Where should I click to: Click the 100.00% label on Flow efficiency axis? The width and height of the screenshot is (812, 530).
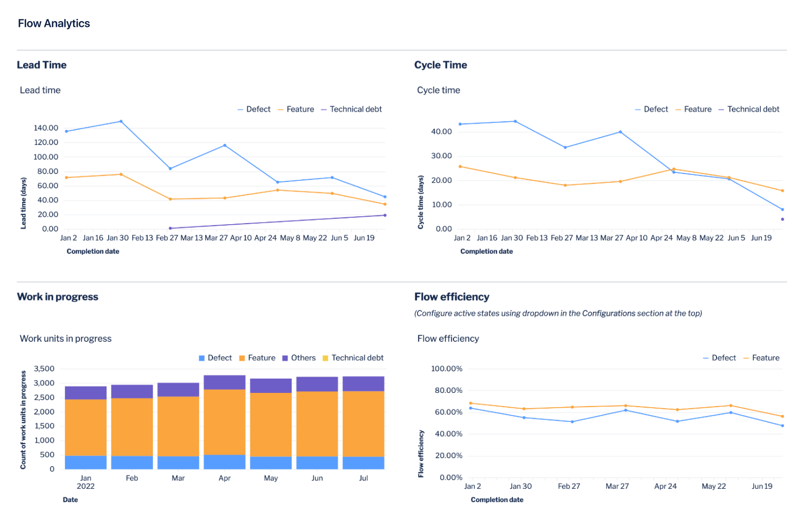(x=447, y=369)
